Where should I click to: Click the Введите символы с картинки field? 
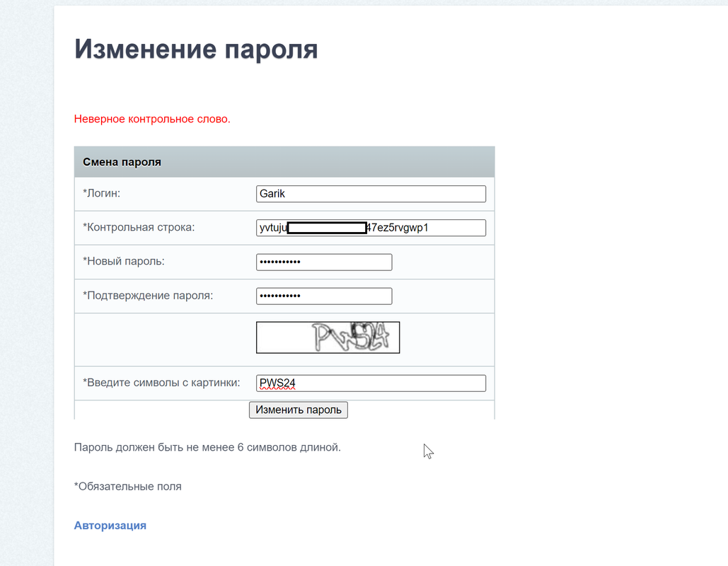pos(371,383)
